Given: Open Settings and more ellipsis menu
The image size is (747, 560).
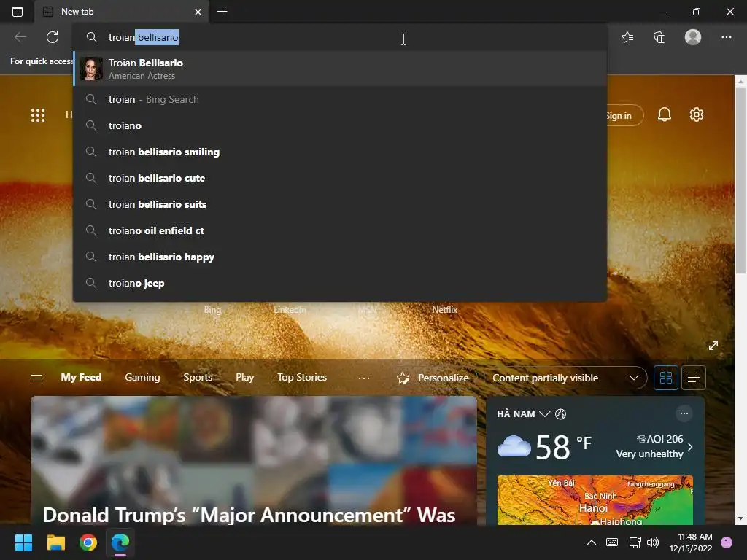Looking at the screenshot, I should [726, 37].
